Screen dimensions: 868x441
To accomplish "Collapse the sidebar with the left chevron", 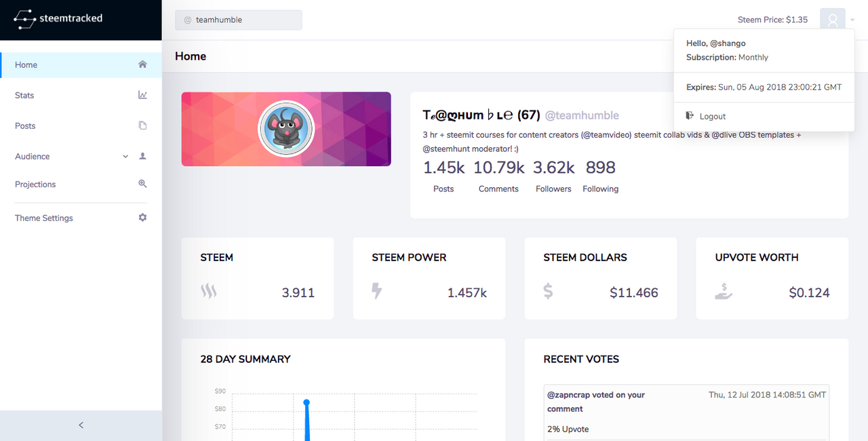I will (81, 425).
